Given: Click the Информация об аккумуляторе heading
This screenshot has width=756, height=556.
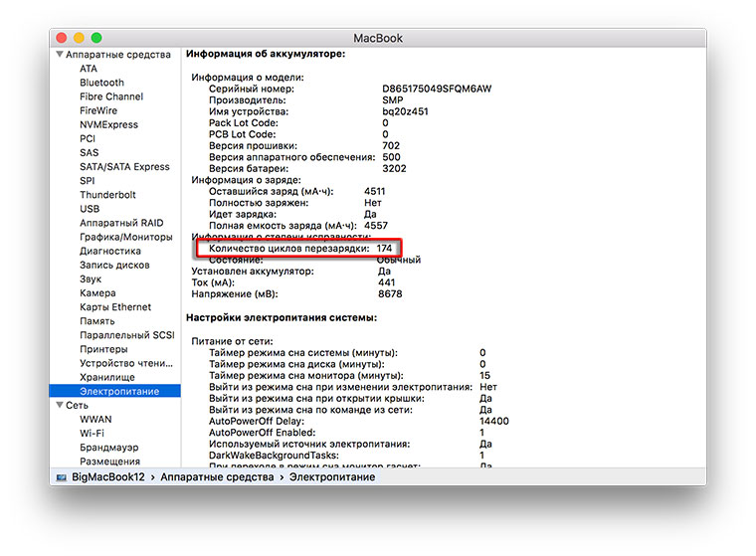Looking at the screenshot, I should pos(266,54).
